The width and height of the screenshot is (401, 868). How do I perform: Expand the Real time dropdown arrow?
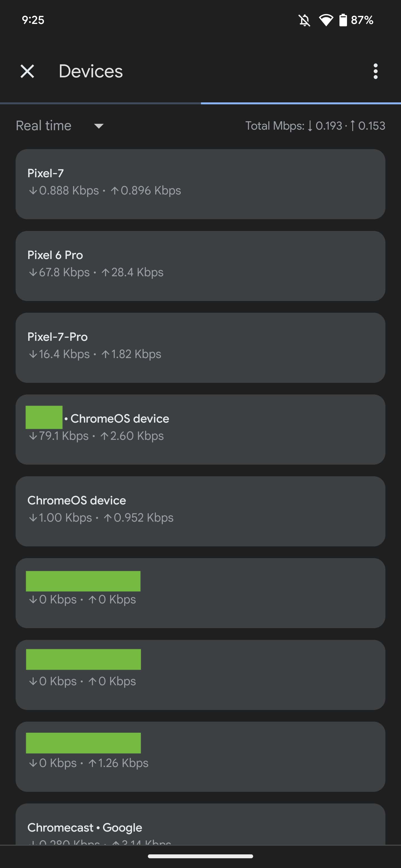[x=99, y=126]
